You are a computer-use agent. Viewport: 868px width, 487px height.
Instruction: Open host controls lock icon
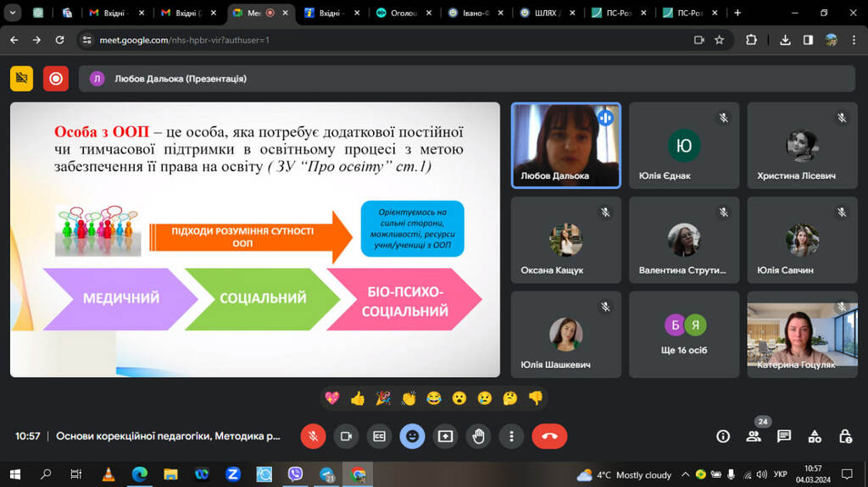click(x=845, y=436)
